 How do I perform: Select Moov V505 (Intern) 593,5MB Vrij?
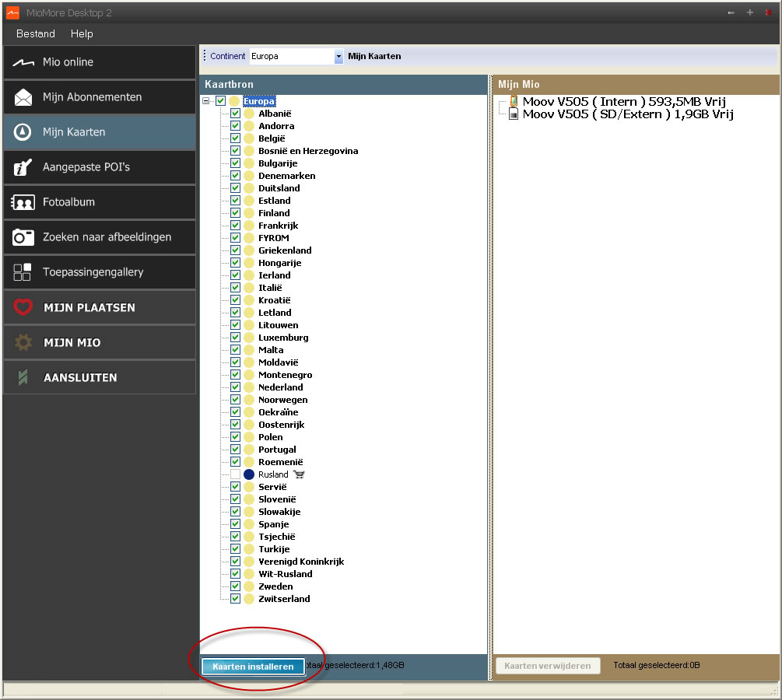(x=624, y=102)
